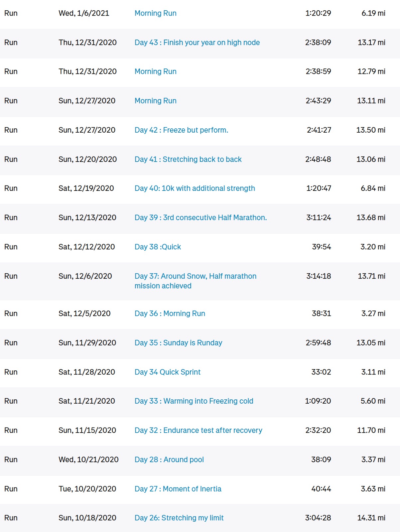This screenshot has width=400, height=532.
Task: Open Day 43 : Finish your year on high node
Action: (197, 43)
